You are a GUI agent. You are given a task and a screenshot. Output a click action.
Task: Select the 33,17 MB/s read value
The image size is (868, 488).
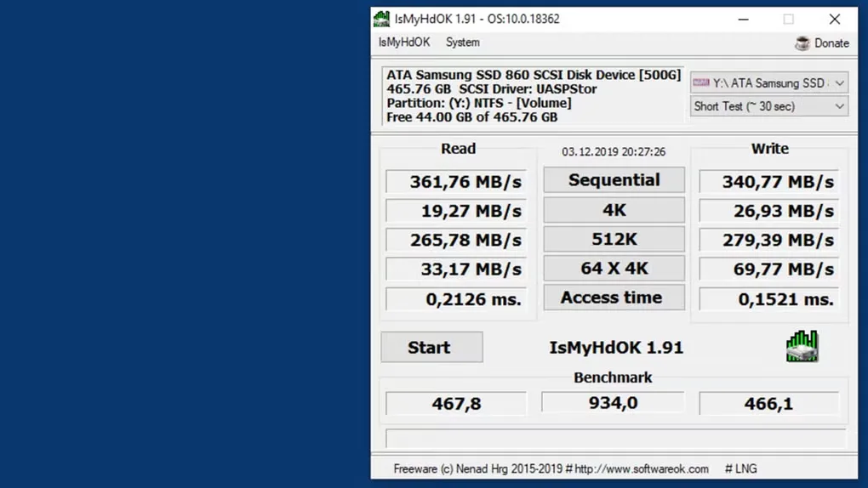point(456,270)
